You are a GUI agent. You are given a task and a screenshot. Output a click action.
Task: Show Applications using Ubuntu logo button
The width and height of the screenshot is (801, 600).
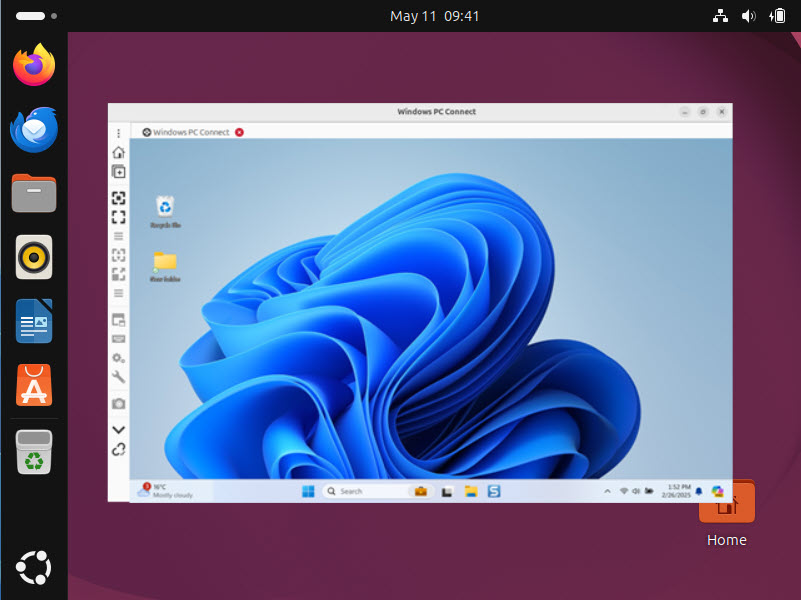pos(34,567)
